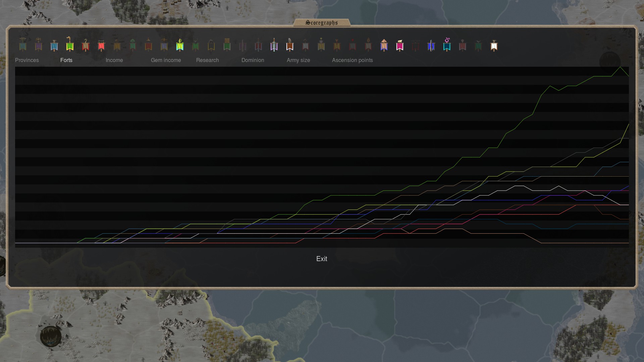Open the Ascension points graph
This screenshot has height=362, width=644.
click(353, 60)
